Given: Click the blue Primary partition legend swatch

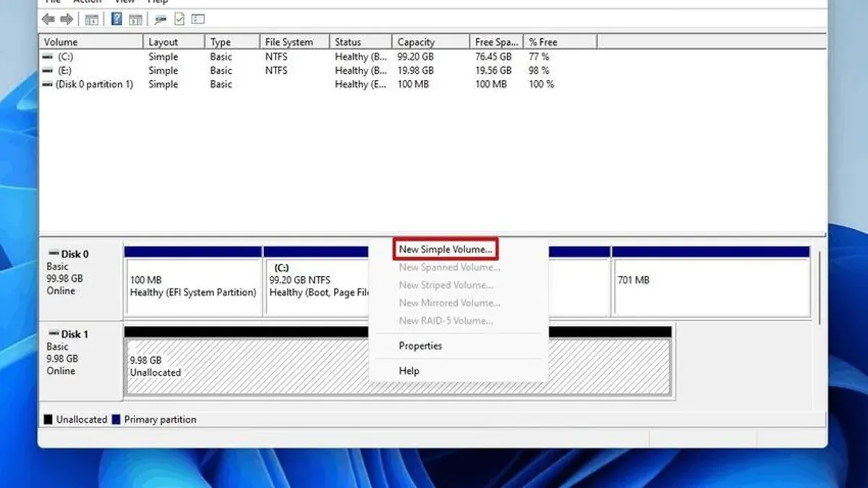Looking at the screenshot, I should coord(116,419).
